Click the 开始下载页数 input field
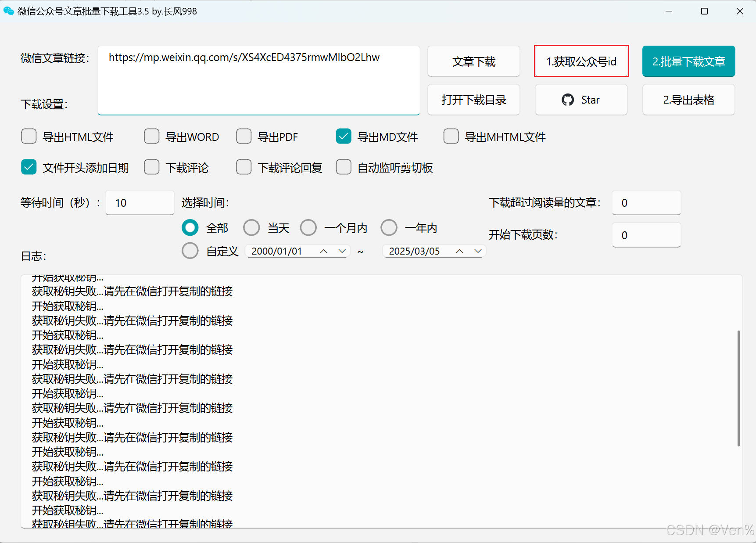This screenshot has width=756, height=543. (x=646, y=235)
